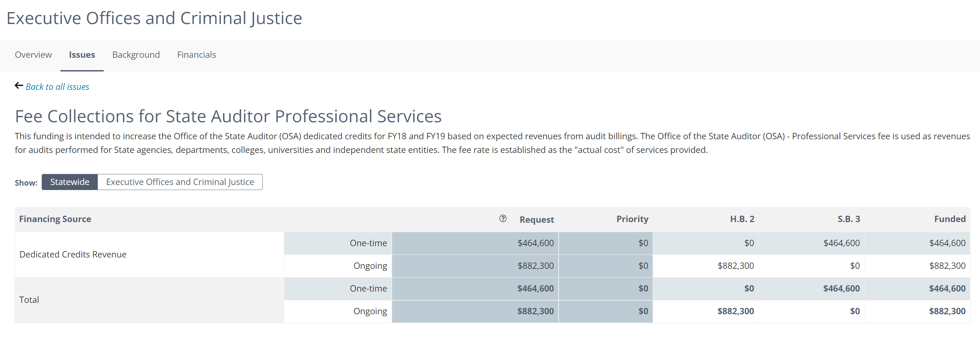Click the back arrow icon
This screenshot has width=980, height=357.
pos(19,85)
